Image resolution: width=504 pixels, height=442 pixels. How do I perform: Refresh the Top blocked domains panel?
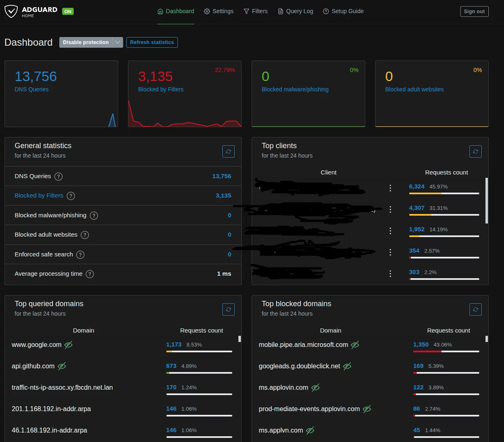tap(476, 309)
